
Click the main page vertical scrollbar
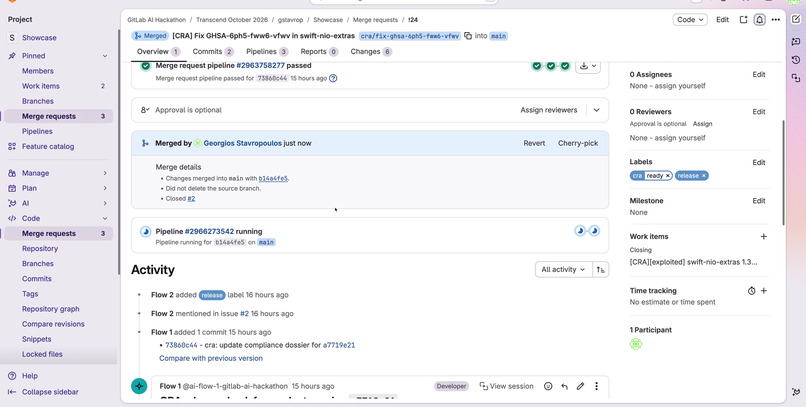point(783,172)
